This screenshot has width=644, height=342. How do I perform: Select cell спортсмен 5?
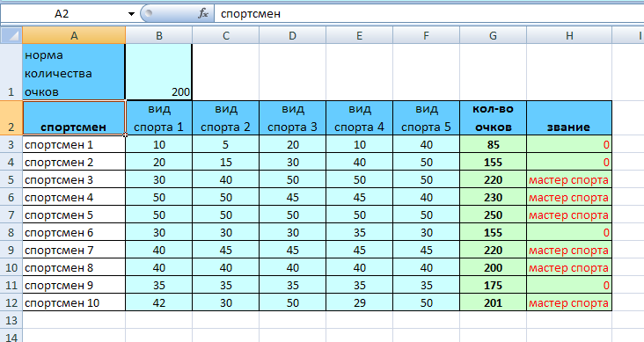coord(74,215)
